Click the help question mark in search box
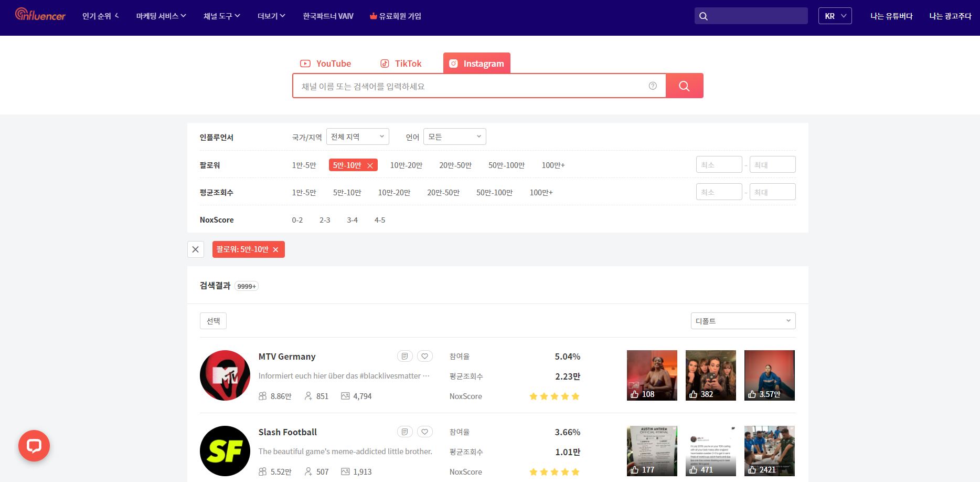The height and width of the screenshot is (482, 980). coord(653,86)
